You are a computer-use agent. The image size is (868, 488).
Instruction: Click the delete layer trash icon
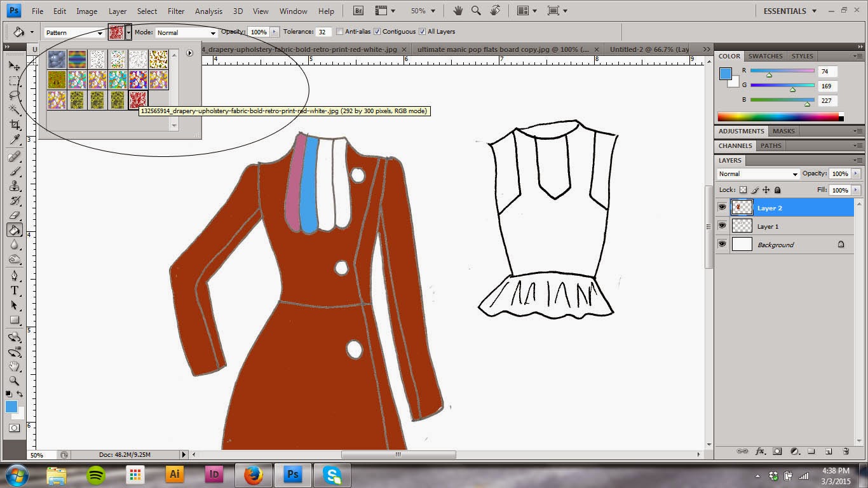click(x=846, y=452)
